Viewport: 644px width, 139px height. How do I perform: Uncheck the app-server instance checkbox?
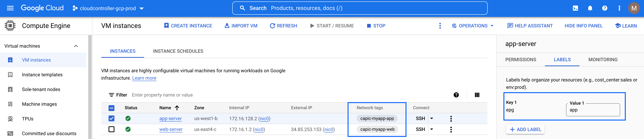click(x=111, y=118)
